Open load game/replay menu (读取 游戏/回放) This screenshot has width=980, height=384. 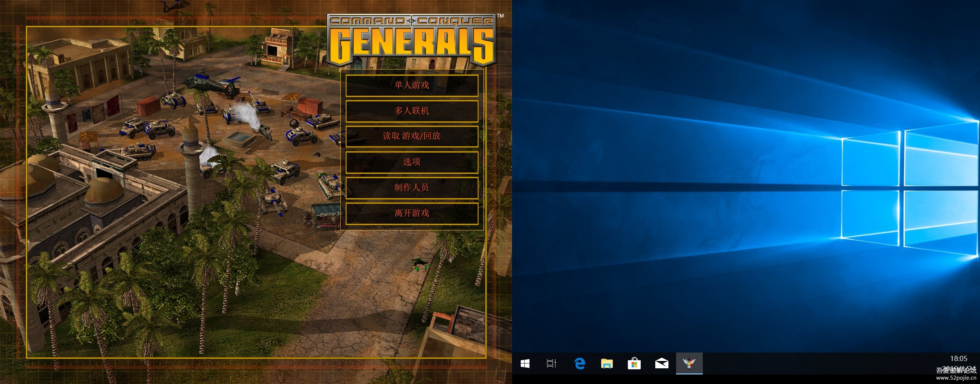412,136
